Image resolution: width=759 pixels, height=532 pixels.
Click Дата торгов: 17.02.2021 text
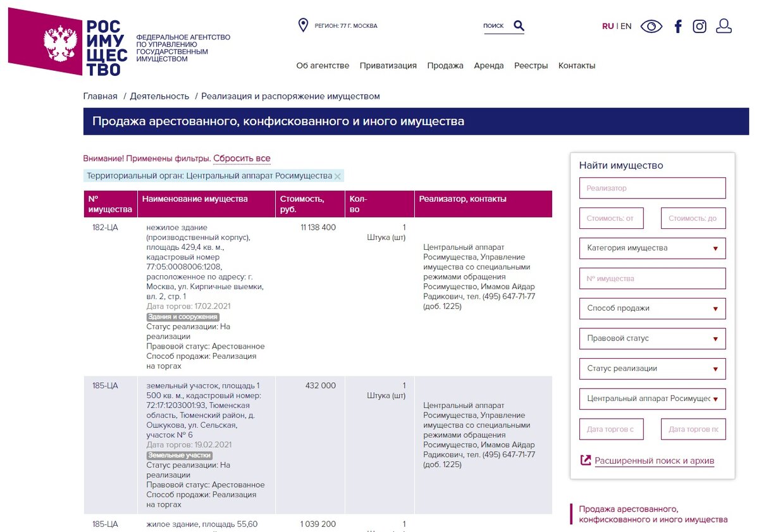click(188, 306)
